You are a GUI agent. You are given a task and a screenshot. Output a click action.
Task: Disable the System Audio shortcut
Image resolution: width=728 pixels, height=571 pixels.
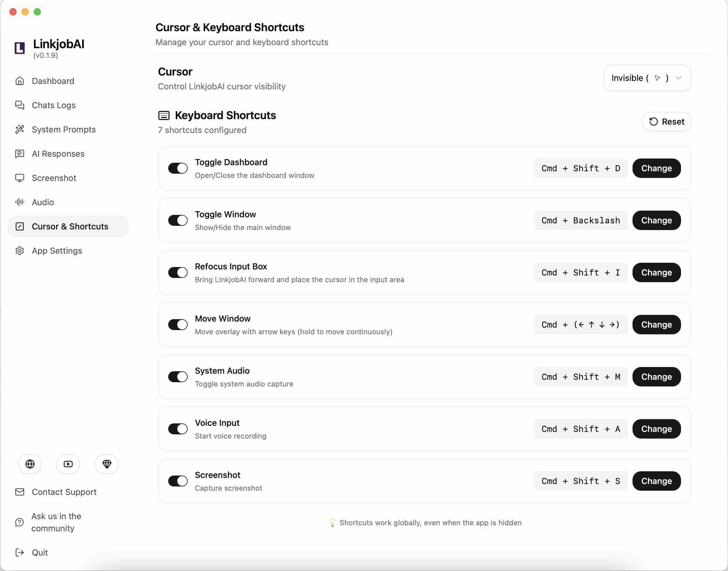(x=178, y=376)
